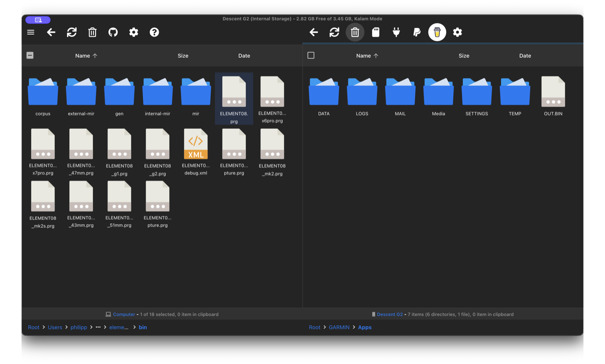Select the OUT.BIN file on device

(x=553, y=97)
